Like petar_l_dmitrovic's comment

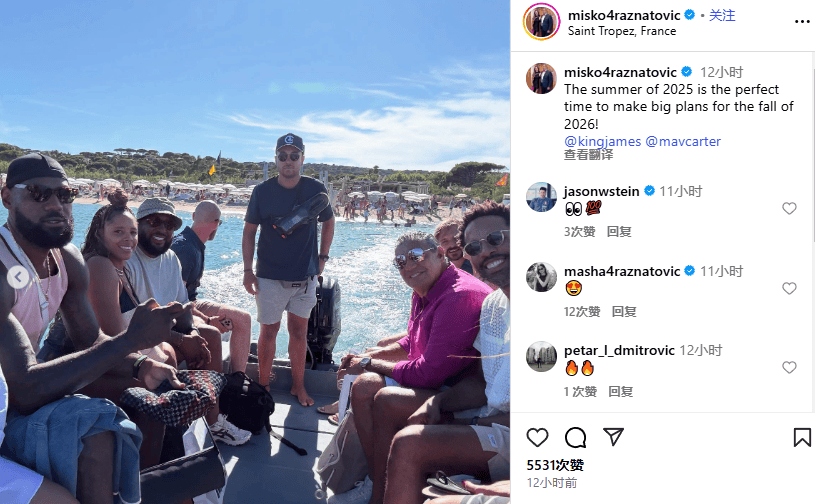[789, 367]
